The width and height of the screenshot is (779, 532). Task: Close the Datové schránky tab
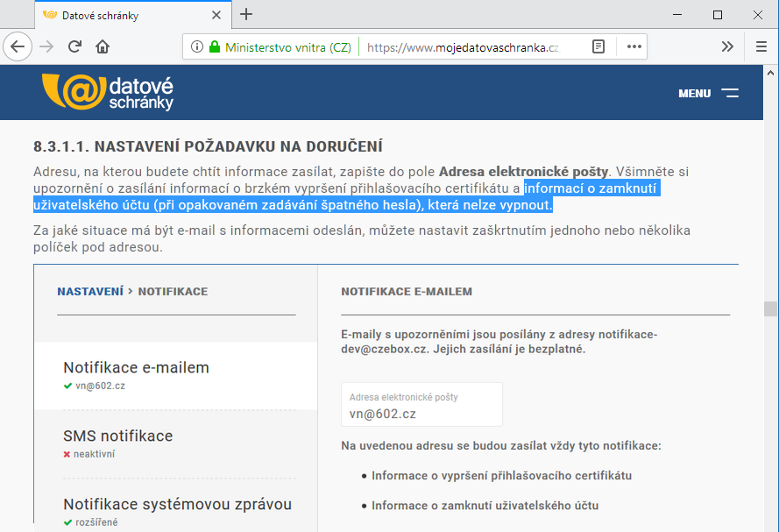coord(216,15)
